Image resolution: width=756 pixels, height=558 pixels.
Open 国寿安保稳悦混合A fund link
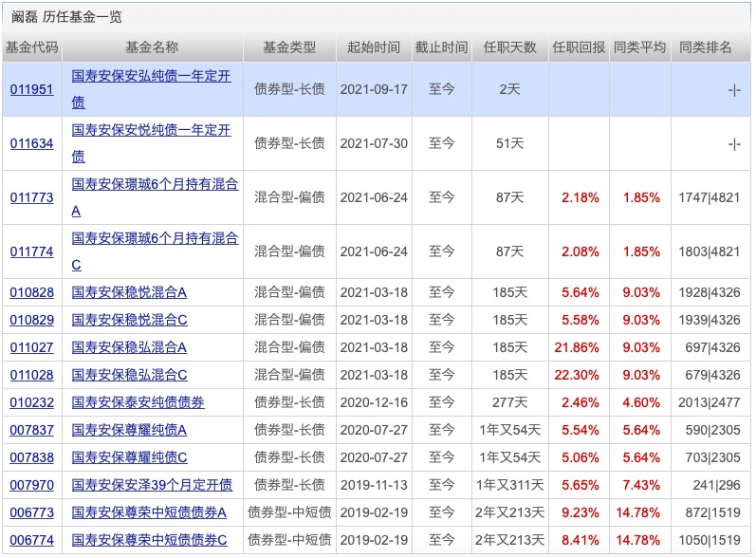click(129, 292)
